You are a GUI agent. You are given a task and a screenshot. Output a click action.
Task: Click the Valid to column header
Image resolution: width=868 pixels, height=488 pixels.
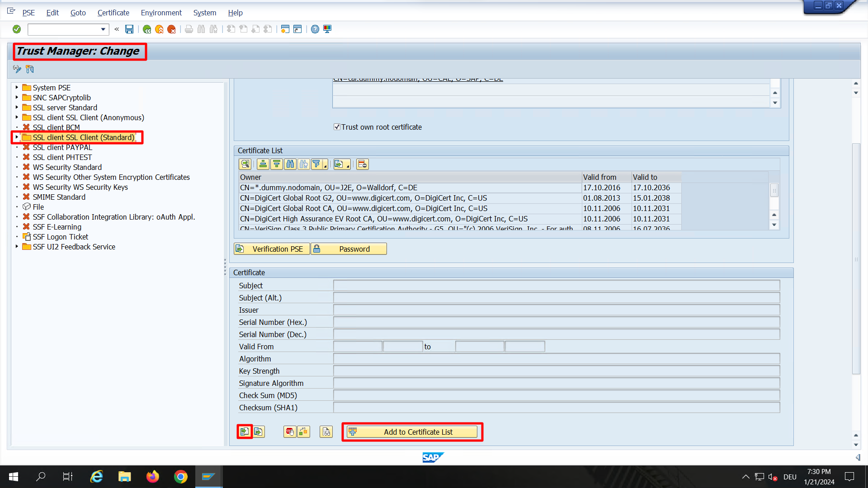[656, 177]
